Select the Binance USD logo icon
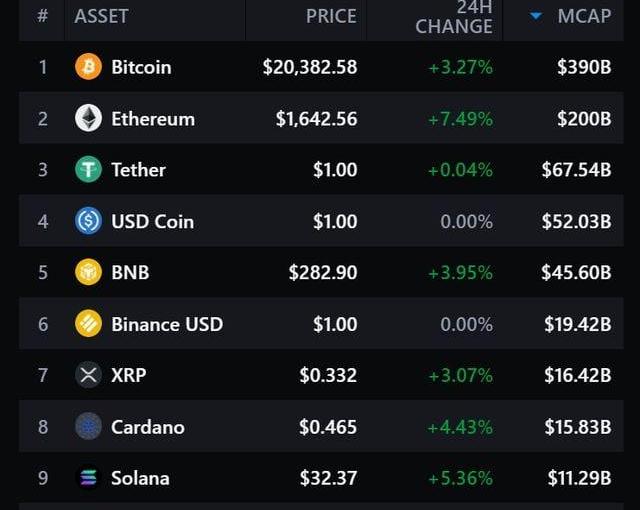 click(x=88, y=324)
